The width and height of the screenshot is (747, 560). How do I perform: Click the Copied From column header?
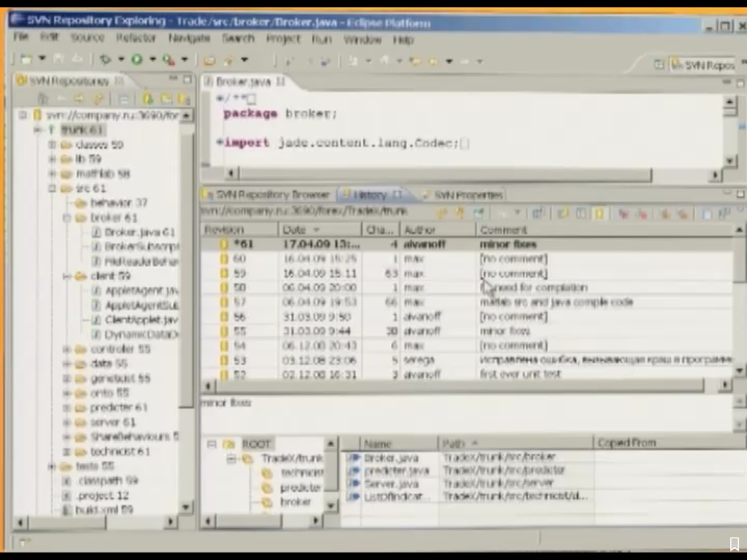pos(669,443)
